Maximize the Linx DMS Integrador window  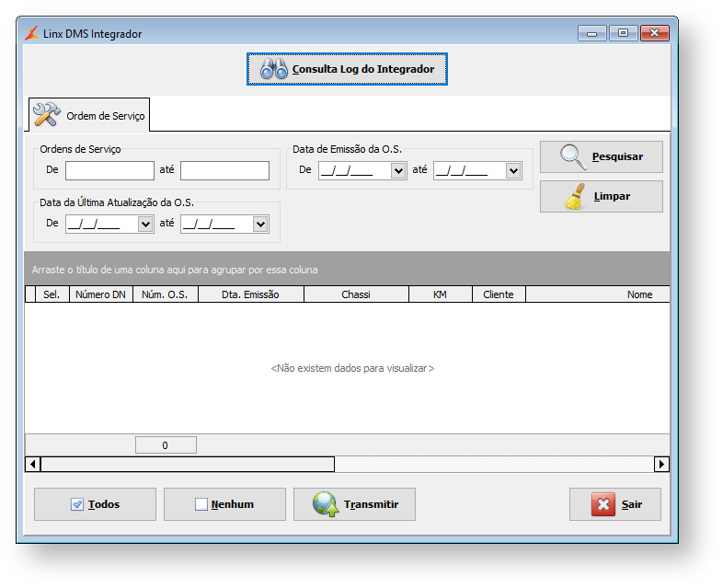[x=623, y=33]
